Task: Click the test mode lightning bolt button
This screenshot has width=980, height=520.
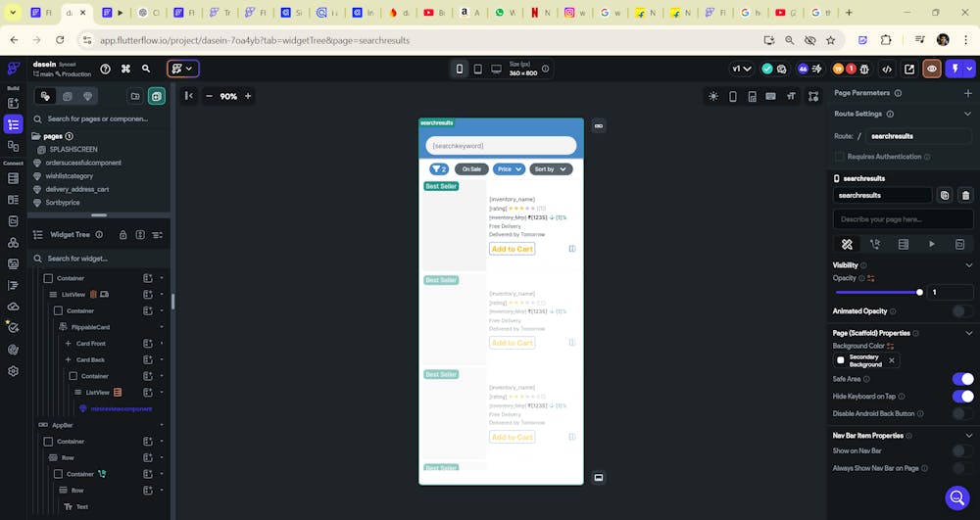Action: click(955, 69)
